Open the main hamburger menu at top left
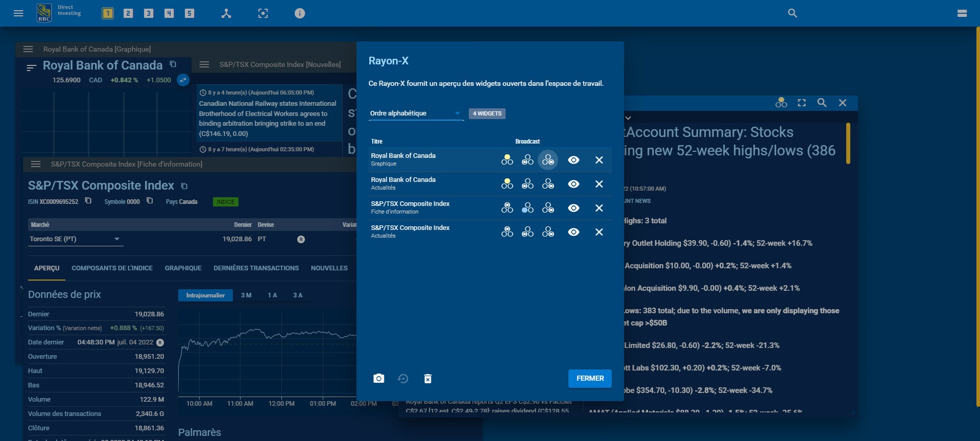This screenshot has height=441, width=980. [x=18, y=13]
